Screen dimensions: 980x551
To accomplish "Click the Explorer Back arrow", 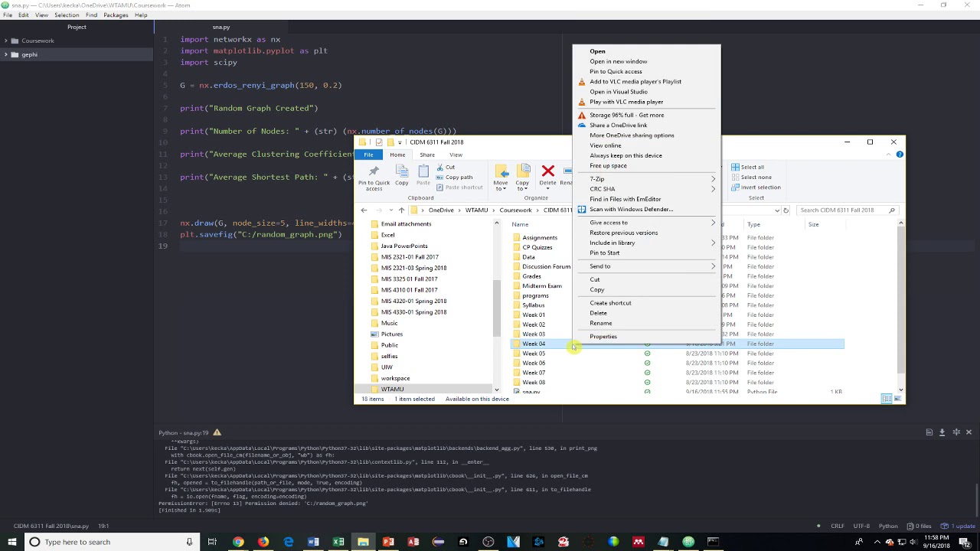I will coord(364,210).
